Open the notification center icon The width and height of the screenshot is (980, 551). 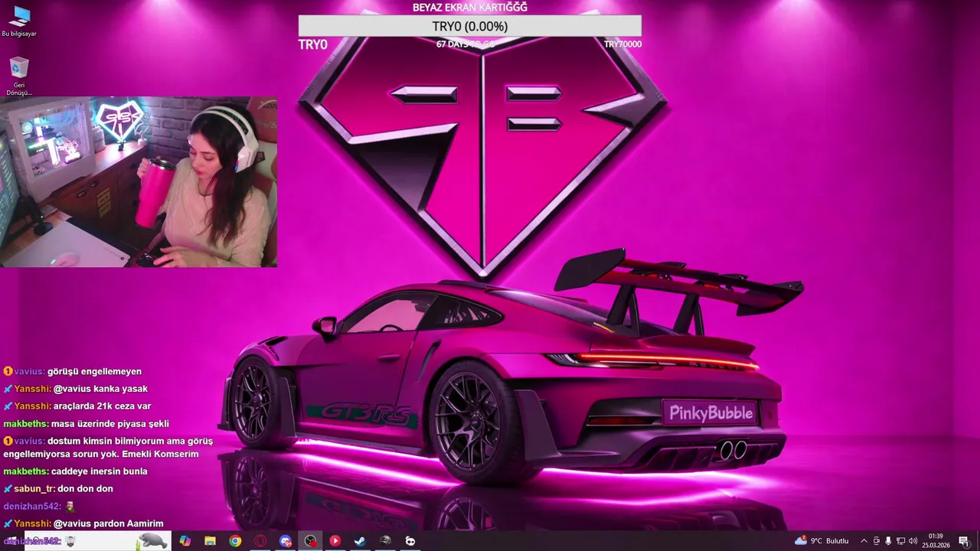(x=964, y=541)
